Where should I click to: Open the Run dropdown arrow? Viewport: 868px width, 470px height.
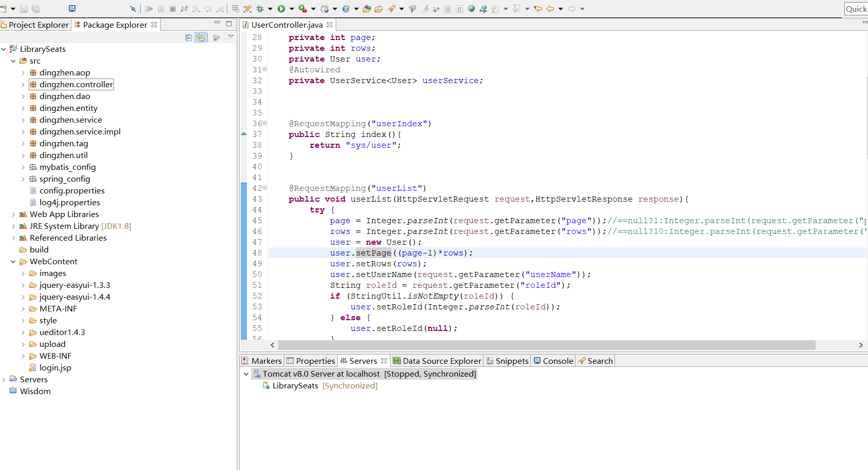click(292, 9)
